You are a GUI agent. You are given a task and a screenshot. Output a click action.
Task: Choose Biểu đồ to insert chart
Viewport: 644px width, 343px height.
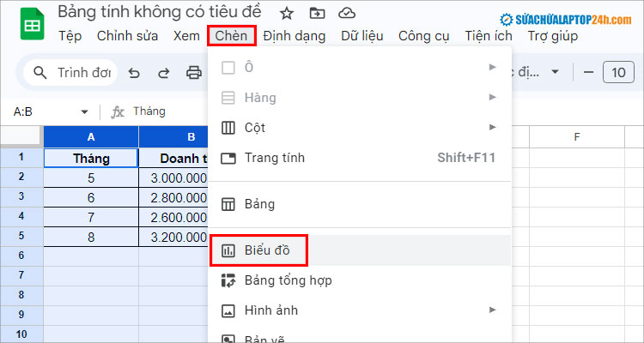pos(360,250)
